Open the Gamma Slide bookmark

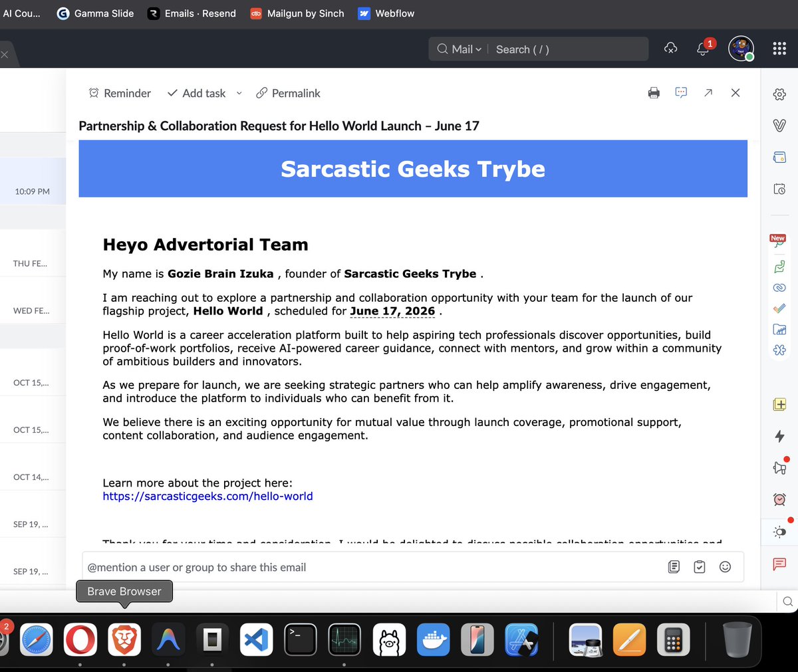(x=95, y=13)
